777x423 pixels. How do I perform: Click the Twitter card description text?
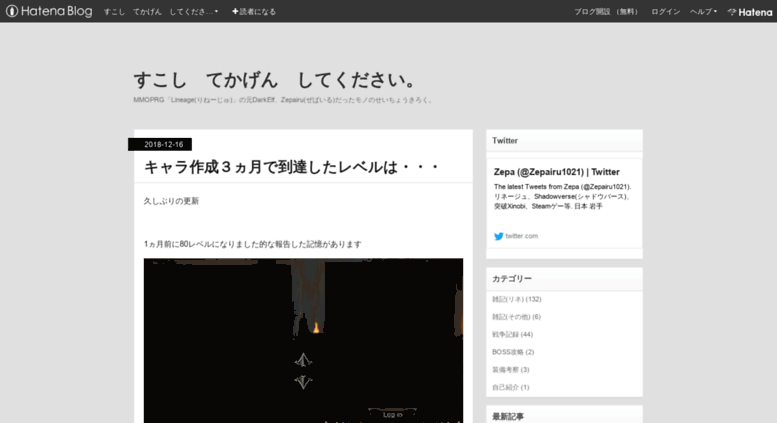pos(562,197)
